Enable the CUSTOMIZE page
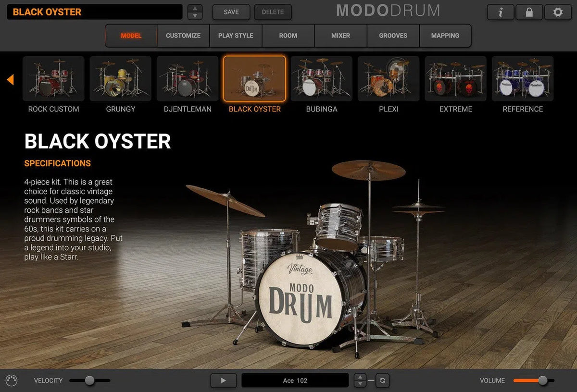577x392 pixels. (183, 35)
